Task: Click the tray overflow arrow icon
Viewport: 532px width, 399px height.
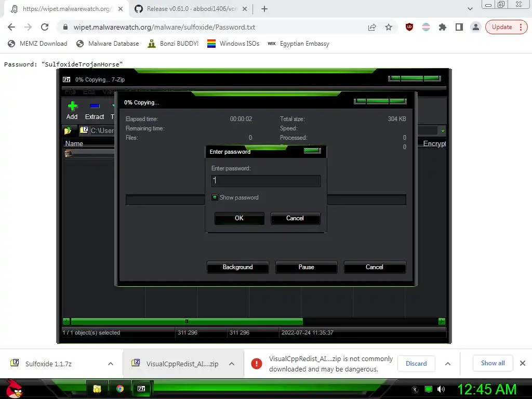Action: pos(415,390)
